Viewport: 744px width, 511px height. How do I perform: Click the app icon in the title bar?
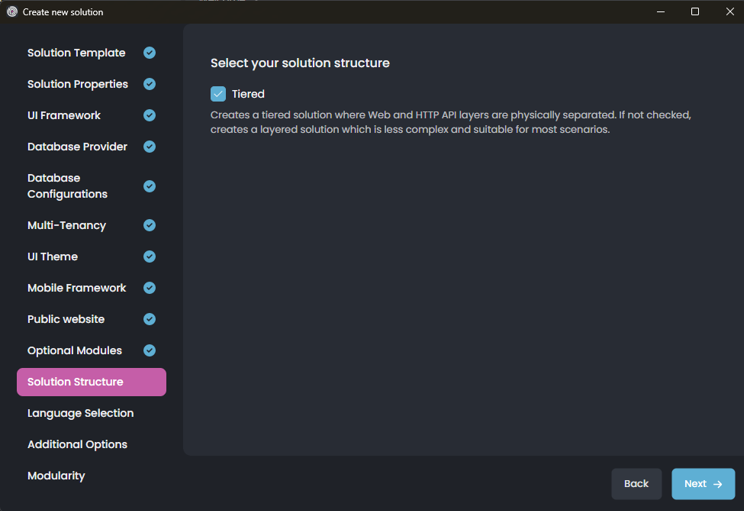click(12, 12)
